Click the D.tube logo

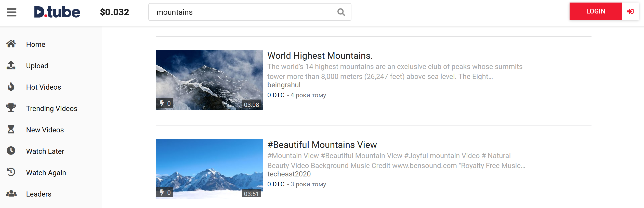click(57, 12)
